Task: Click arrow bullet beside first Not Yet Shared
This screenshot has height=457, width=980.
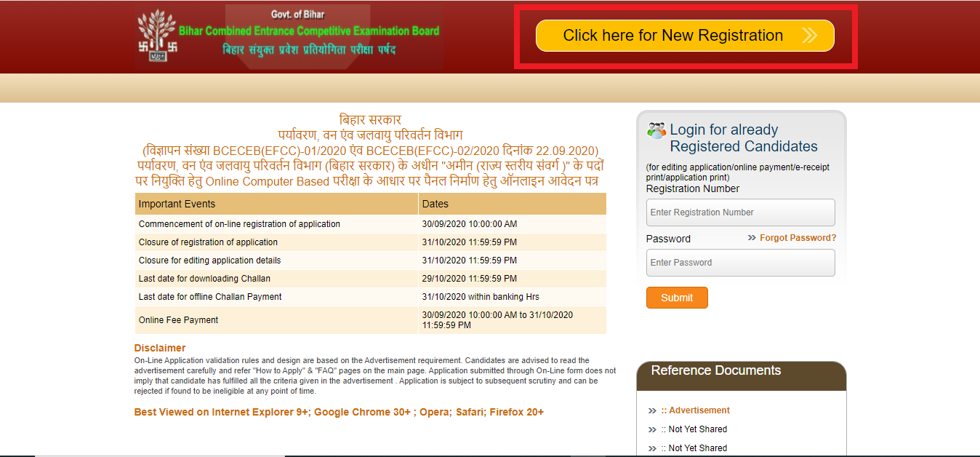Action: pos(652,429)
